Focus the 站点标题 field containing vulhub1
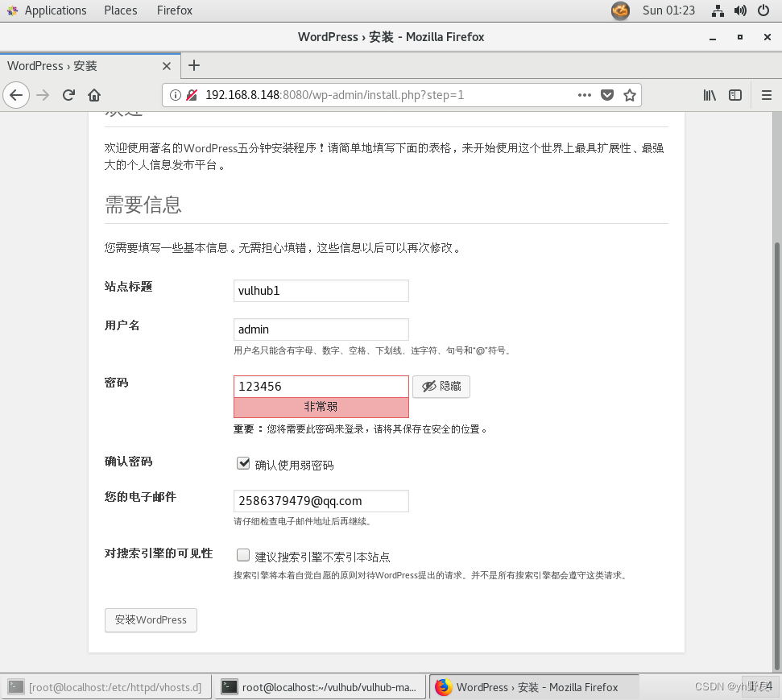The height and width of the screenshot is (700, 782). click(321, 291)
